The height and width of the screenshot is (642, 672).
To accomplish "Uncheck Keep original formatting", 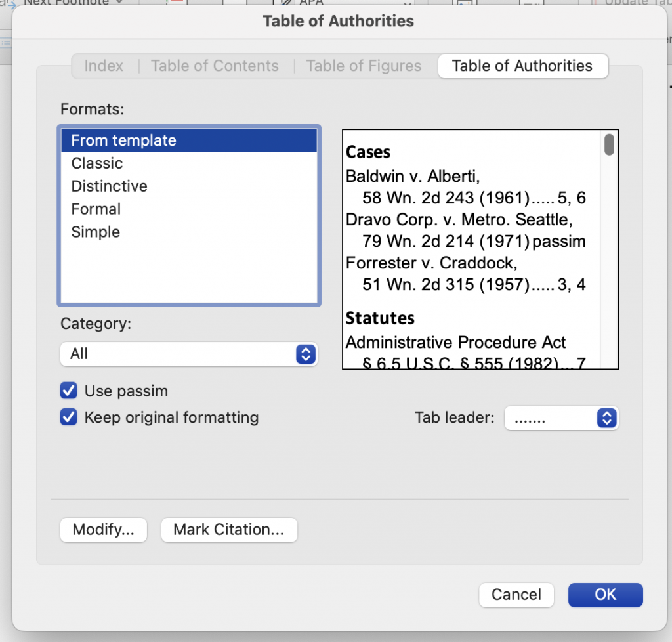I will (68, 417).
